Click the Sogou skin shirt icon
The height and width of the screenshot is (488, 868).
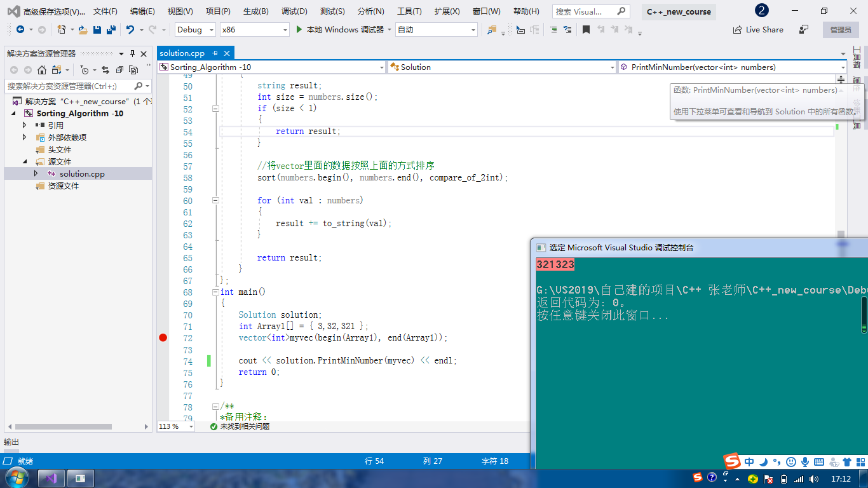(847, 462)
